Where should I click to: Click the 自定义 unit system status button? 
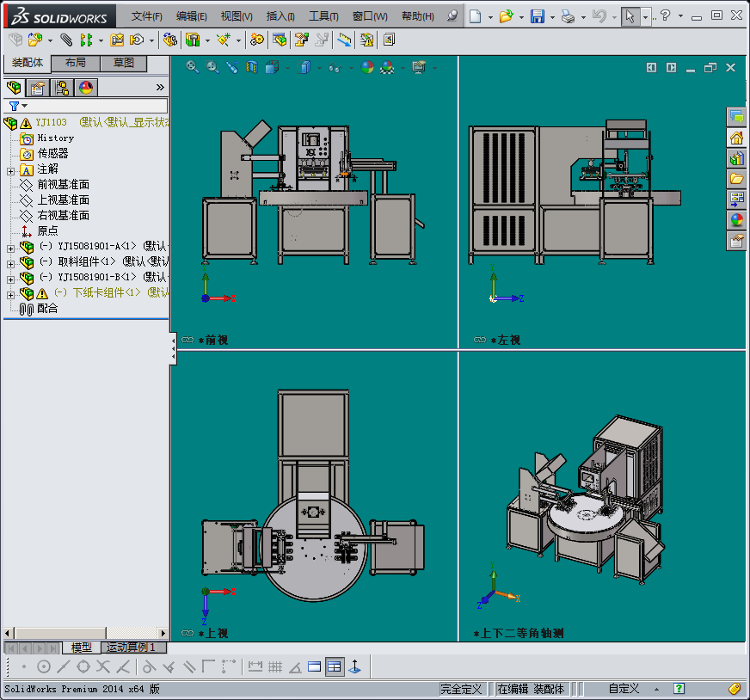(624, 689)
